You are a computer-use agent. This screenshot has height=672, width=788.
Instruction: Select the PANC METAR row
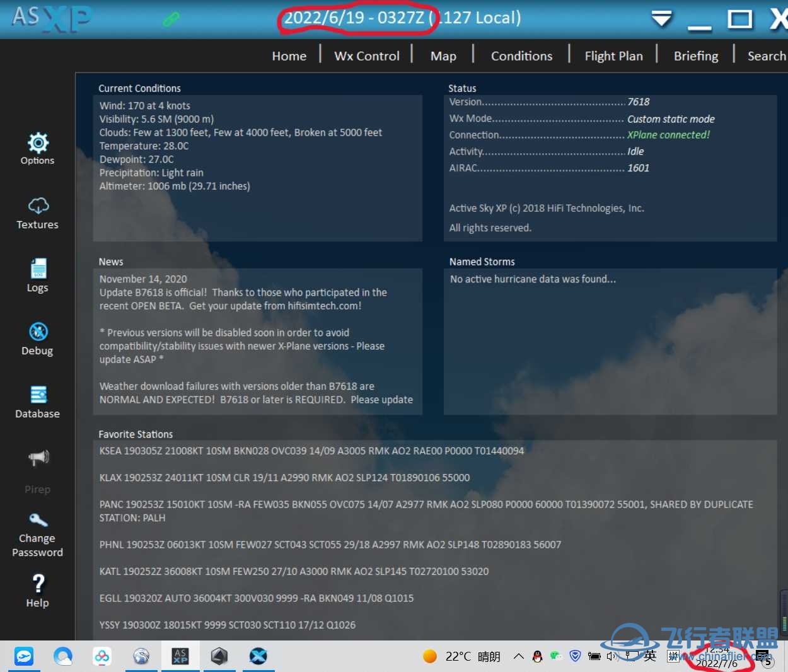(426, 511)
